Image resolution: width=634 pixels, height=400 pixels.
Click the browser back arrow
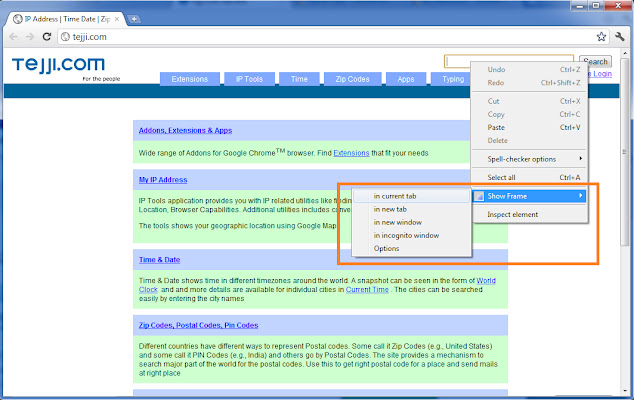13,37
